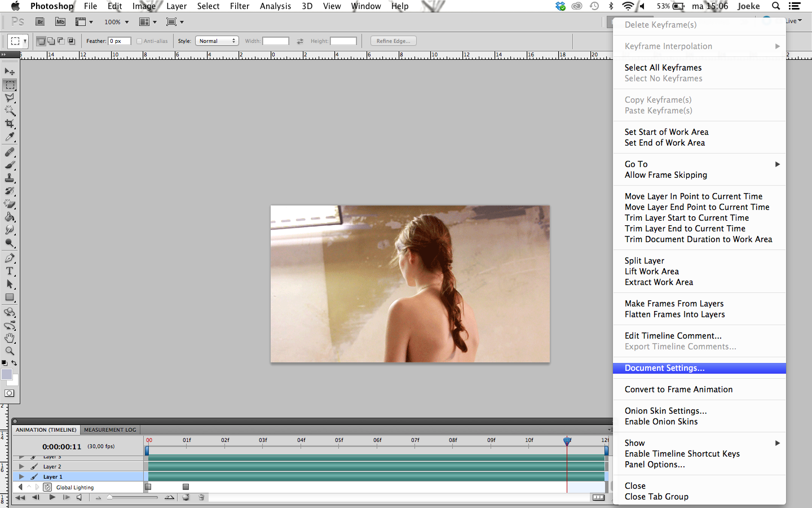Choose Subtract from selection mode
Image resolution: width=812 pixels, height=508 pixels.
[61, 41]
